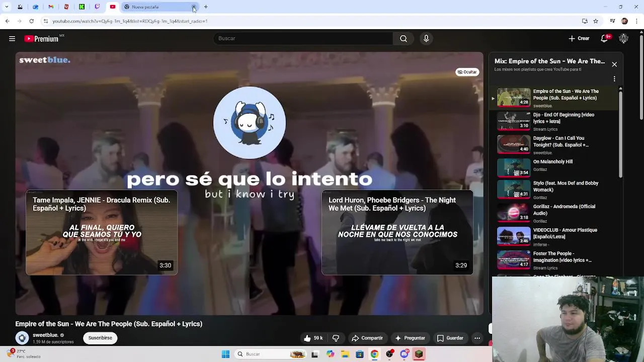Play Dracula Remix end-screen card
The height and width of the screenshot is (362, 644).
pyautogui.click(x=102, y=233)
